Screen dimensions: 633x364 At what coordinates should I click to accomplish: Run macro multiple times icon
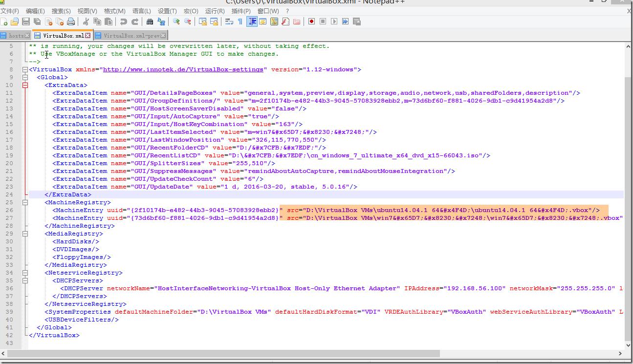345,21
